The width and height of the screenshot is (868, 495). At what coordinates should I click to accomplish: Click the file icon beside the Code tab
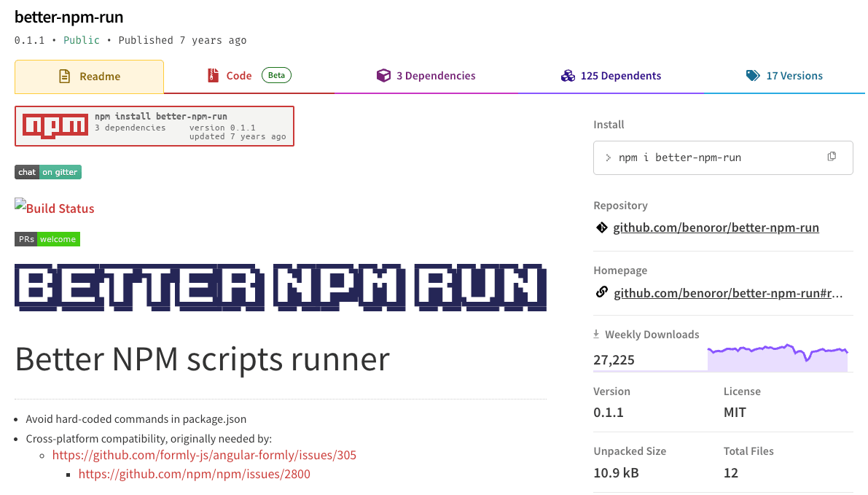(x=211, y=75)
